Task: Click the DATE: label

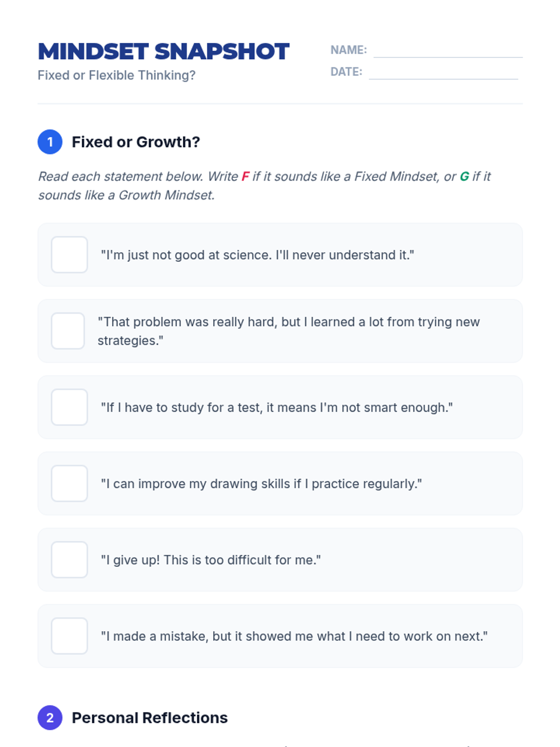Action: [346, 72]
